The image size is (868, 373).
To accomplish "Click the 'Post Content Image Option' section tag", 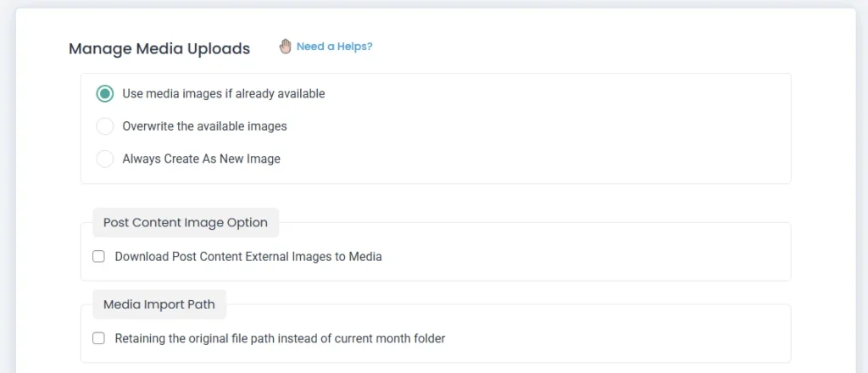I will tap(186, 223).
